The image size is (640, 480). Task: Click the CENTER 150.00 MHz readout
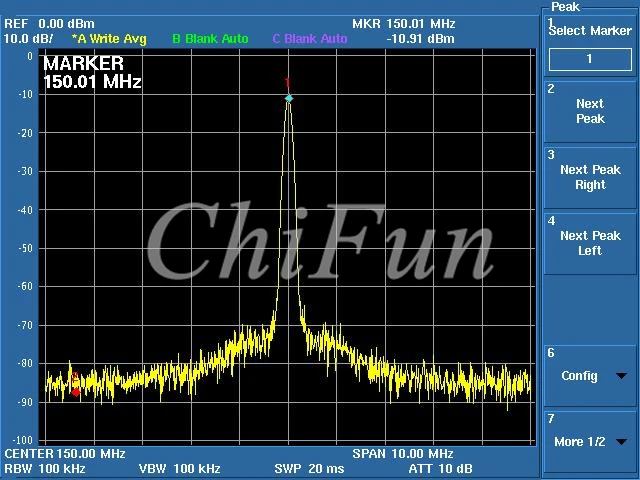[x=65, y=453]
